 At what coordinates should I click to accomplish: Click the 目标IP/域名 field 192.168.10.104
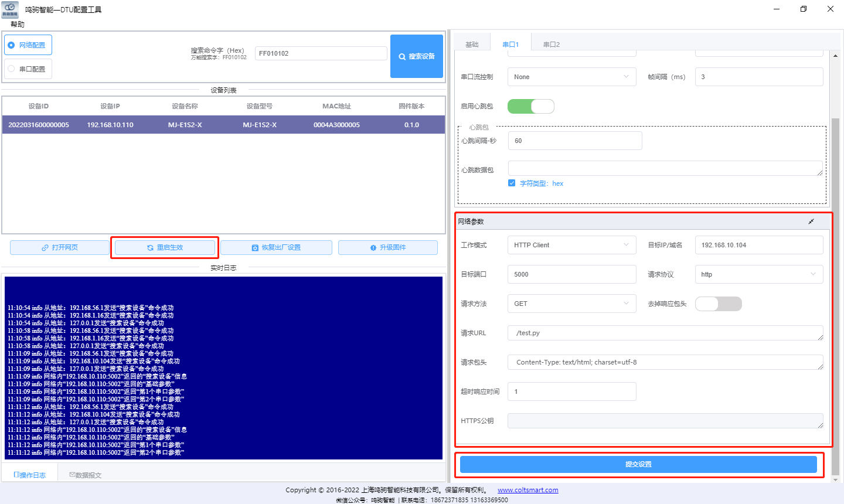pos(759,245)
